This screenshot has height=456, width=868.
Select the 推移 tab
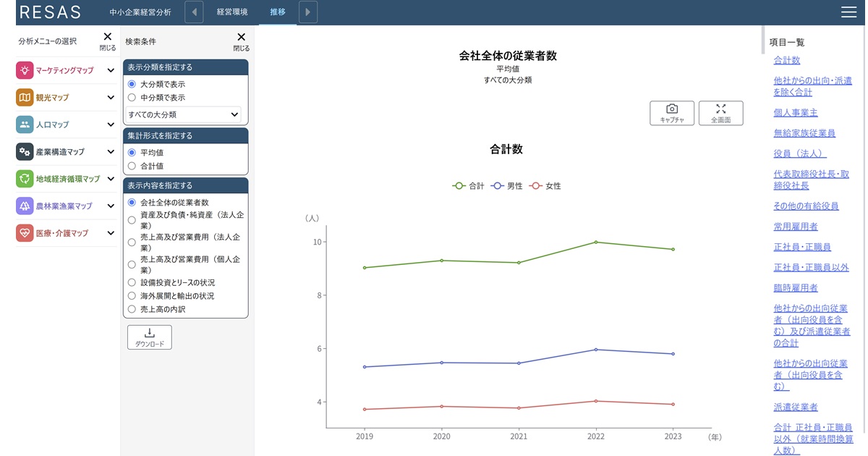[x=278, y=12]
